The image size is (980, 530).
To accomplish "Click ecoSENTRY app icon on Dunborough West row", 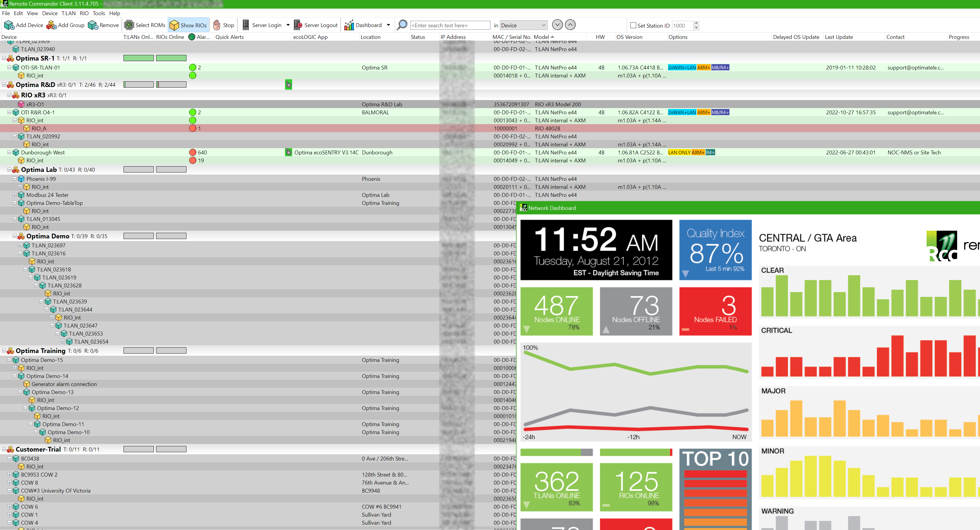I will pyautogui.click(x=289, y=153).
